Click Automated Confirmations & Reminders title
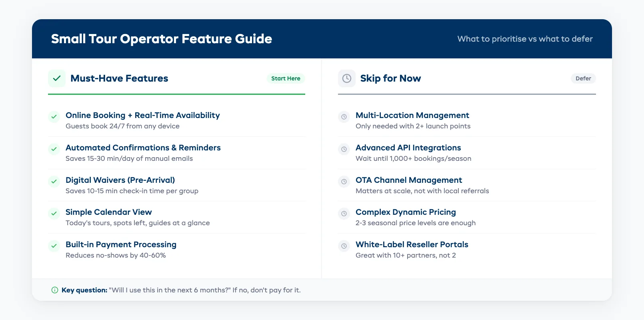This screenshot has width=644, height=320. click(x=143, y=148)
